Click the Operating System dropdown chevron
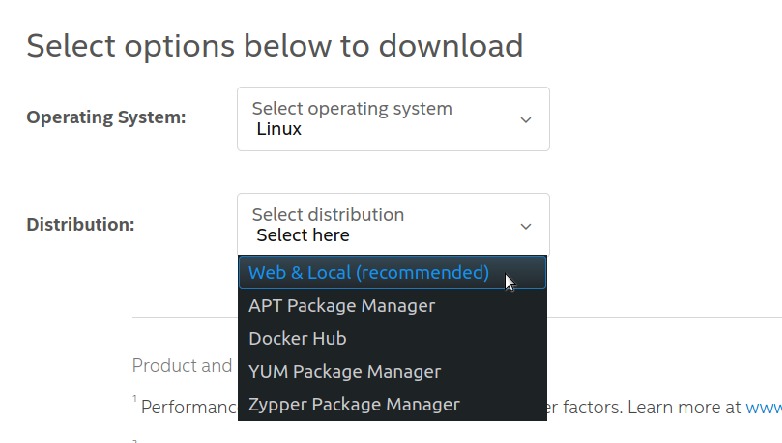 pos(526,120)
